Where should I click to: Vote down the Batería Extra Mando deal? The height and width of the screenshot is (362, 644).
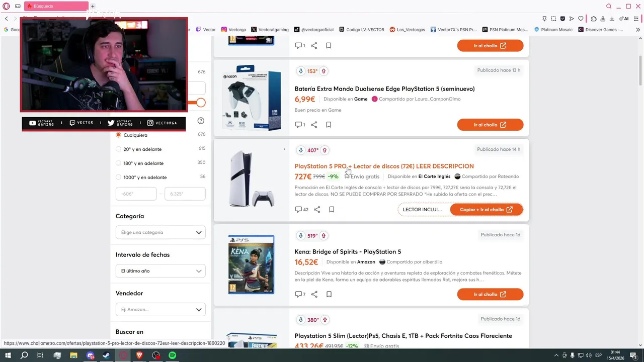click(301, 71)
